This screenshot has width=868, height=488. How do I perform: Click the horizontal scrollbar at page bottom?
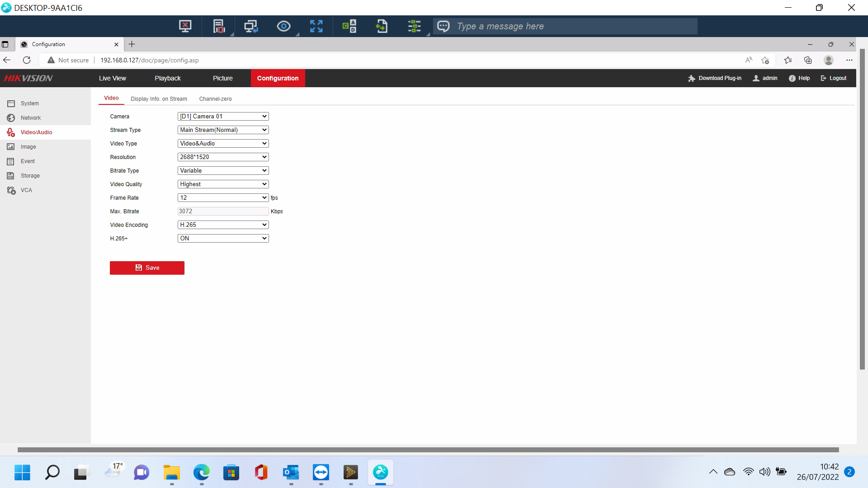coord(428,450)
